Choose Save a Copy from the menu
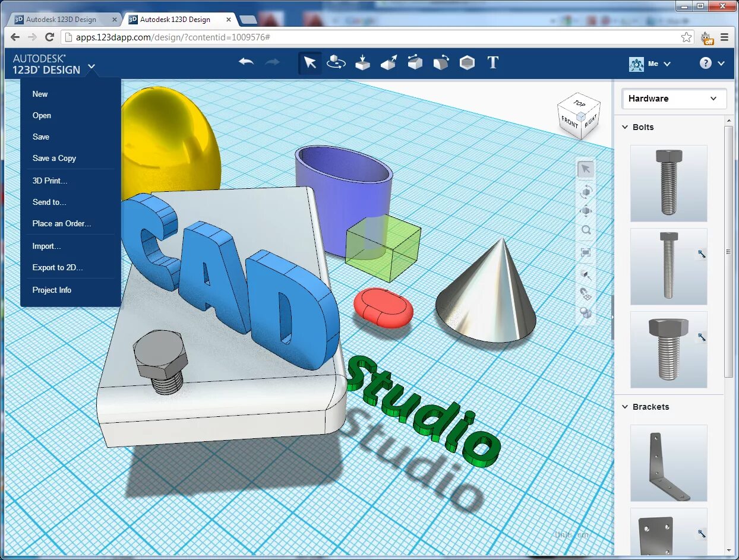739x560 pixels. click(54, 158)
